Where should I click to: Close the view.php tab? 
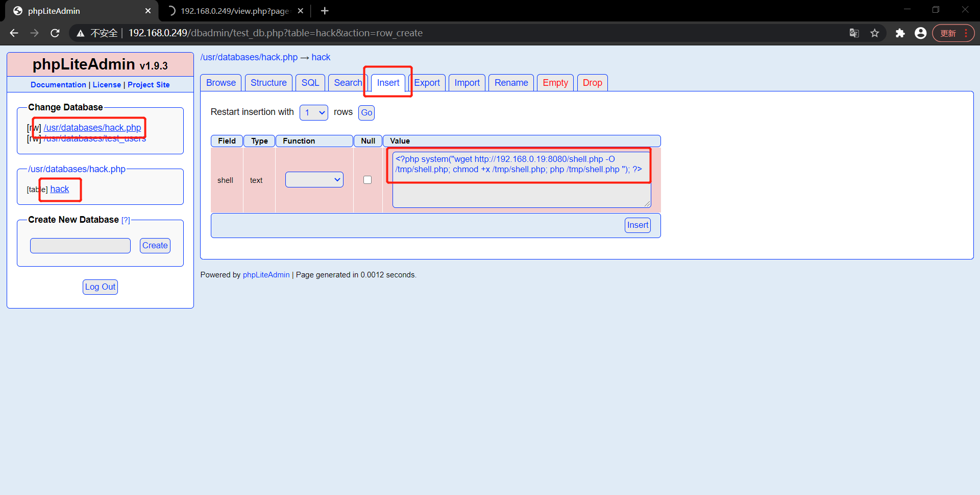pos(301,11)
